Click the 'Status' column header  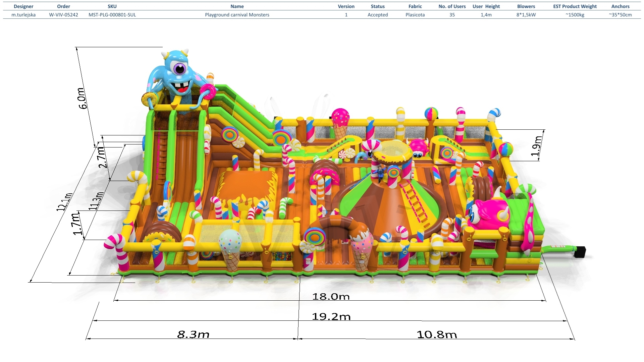click(378, 6)
